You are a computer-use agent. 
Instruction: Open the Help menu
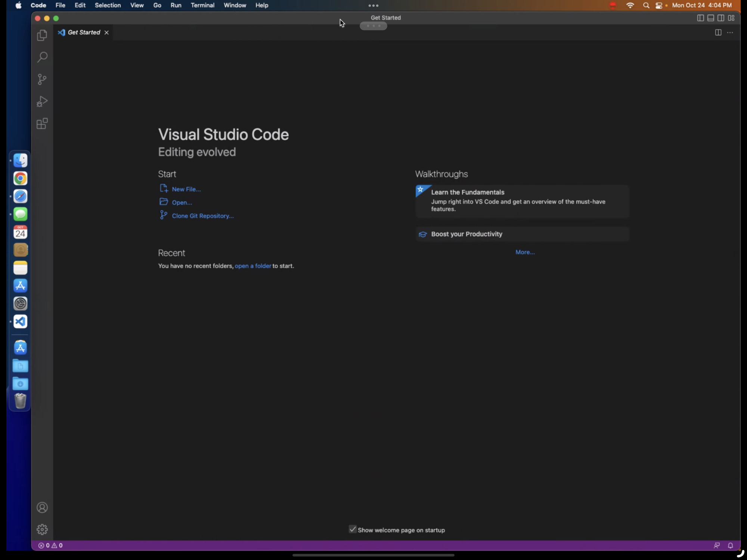point(262,5)
